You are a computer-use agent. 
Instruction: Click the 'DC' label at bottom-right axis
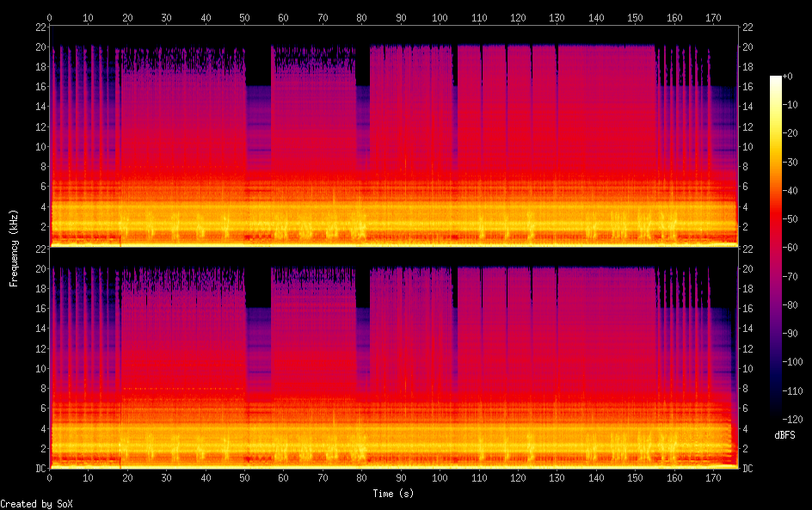coord(747,468)
